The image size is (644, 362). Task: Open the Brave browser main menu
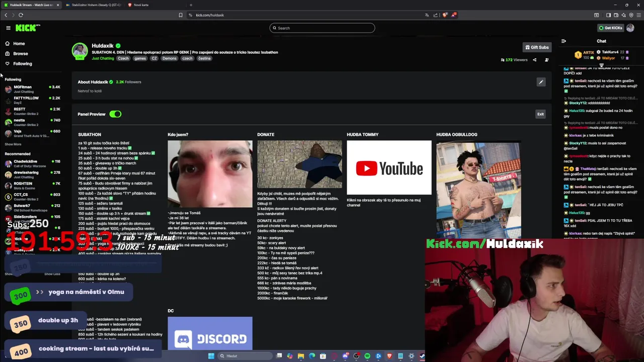[638, 15]
